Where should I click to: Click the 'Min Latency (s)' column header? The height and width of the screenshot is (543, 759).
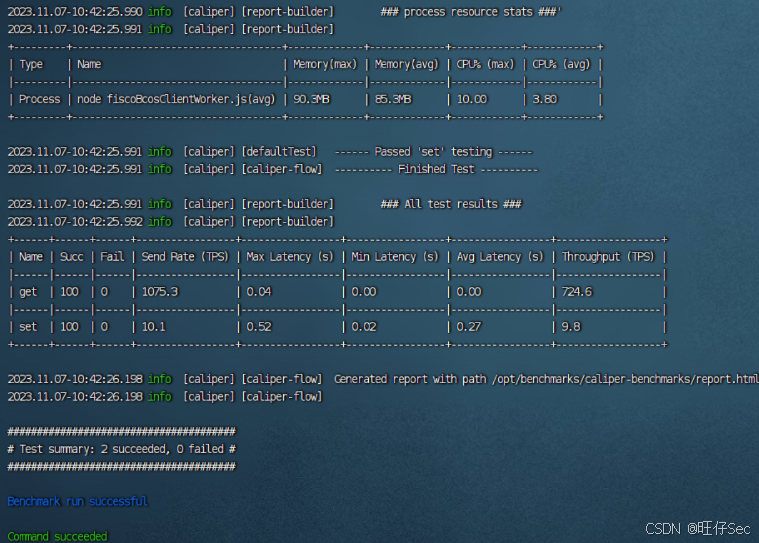pos(395,256)
